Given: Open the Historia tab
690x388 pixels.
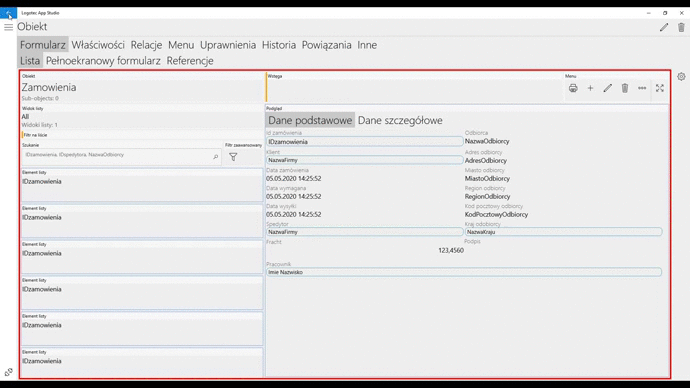Looking at the screenshot, I should point(279,45).
